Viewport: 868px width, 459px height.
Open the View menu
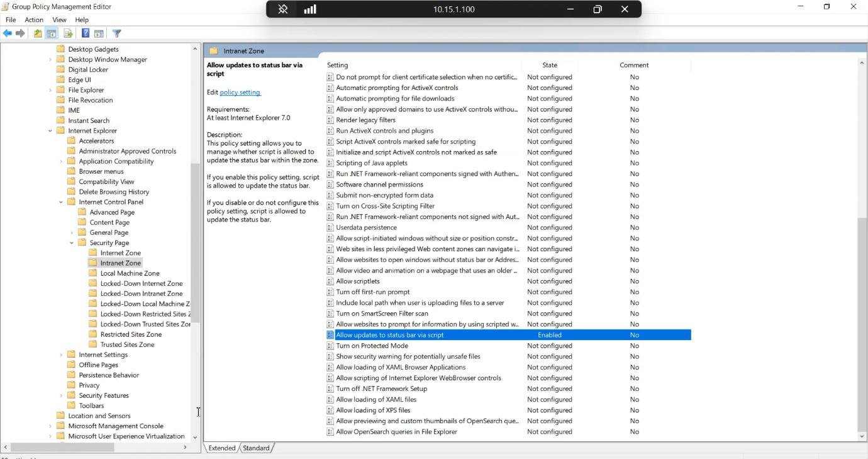click(59, 20)
